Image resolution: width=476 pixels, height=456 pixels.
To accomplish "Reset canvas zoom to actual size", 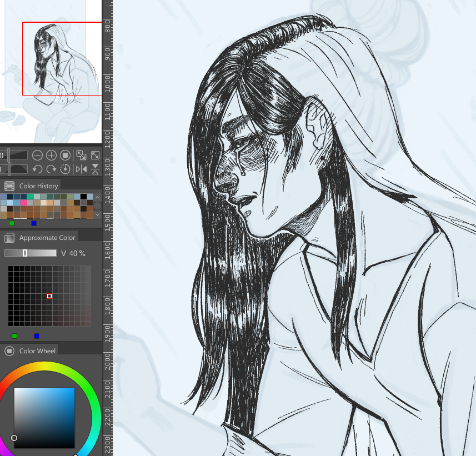I will coord(65,155).
